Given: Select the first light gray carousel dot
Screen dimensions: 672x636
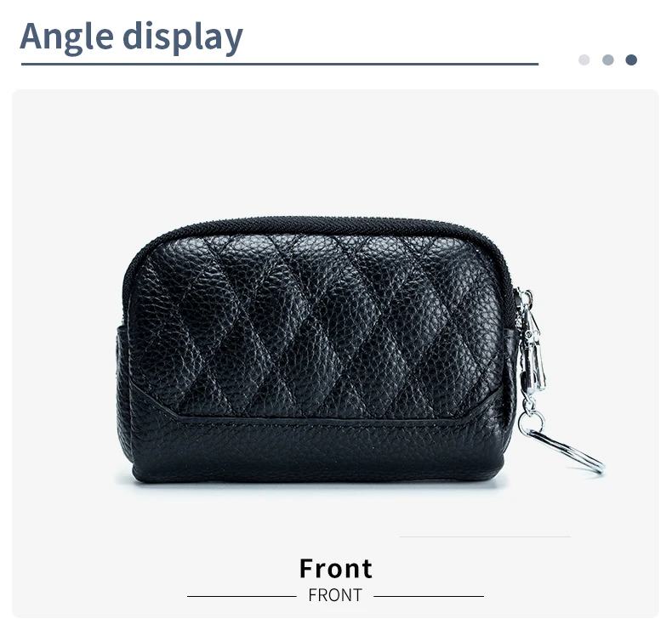Looking at the screenshot, I should click(x=584, y=60).
